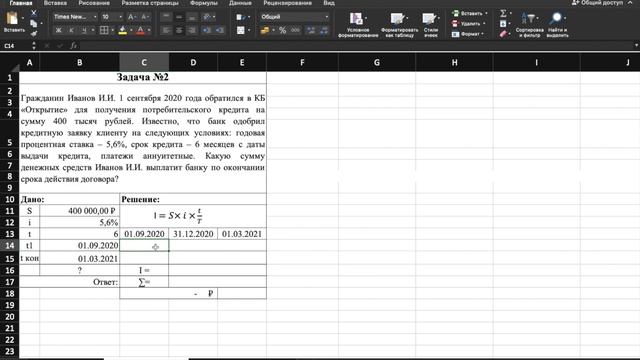Decrease font size with smaller A
The image size is (640, 360).
point(144,17)
